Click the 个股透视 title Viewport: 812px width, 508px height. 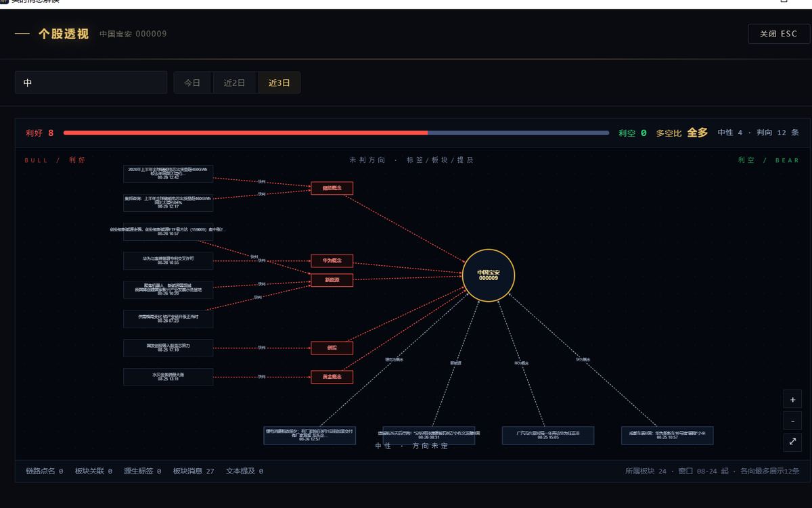64,34
